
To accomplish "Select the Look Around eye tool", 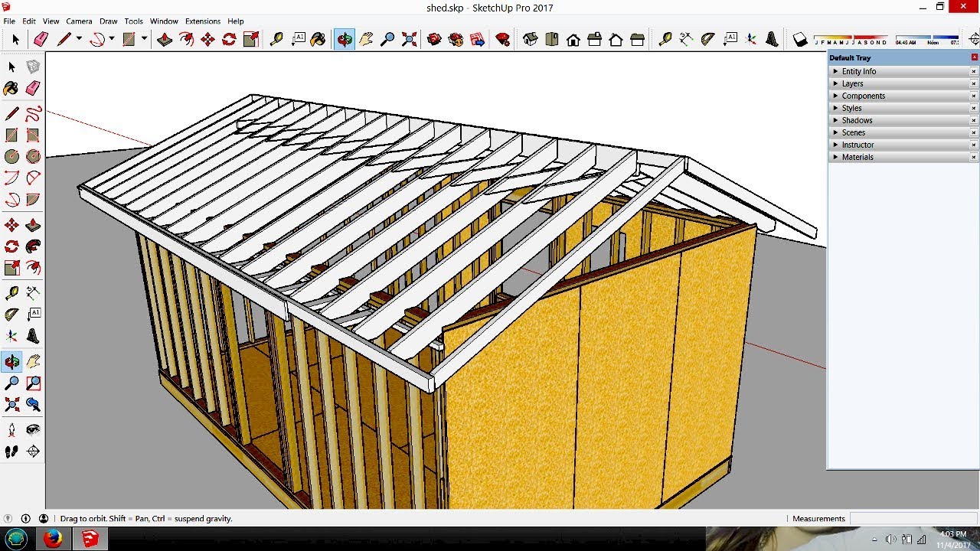I will pyautogui.click(x=33, y=430).
